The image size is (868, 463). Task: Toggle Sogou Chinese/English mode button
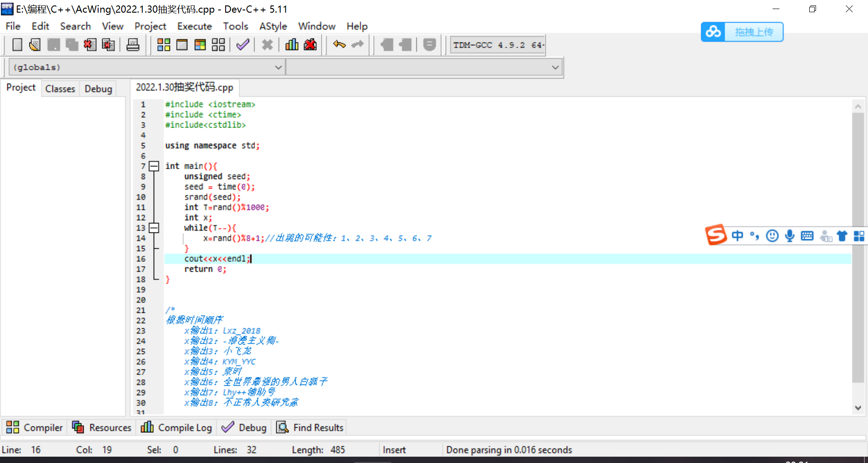[x=737, y=236]
